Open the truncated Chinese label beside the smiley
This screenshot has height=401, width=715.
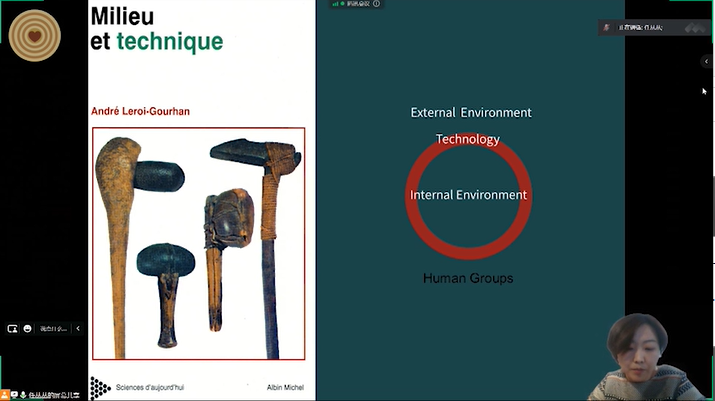53,328
